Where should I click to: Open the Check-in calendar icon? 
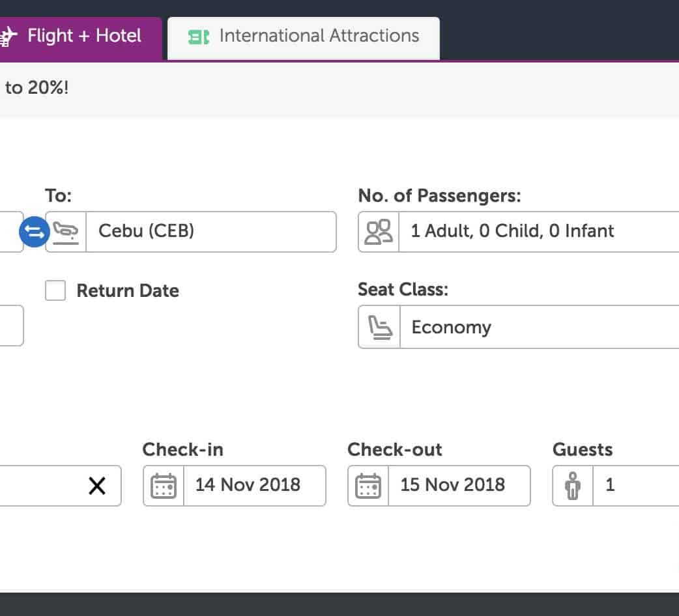click(164, 486)
